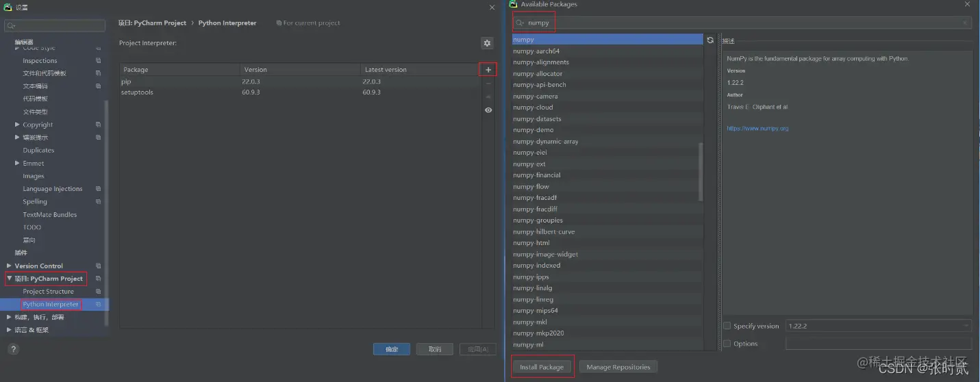
Task: Collapse the 项目: PyCharm Project node
Action: [x=9, y=279]
